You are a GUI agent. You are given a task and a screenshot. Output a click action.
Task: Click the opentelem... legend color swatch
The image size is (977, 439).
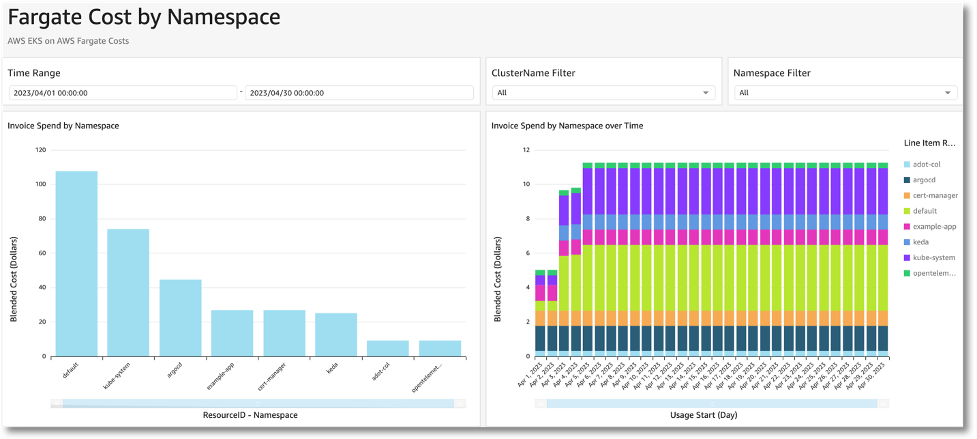(907, 273)
